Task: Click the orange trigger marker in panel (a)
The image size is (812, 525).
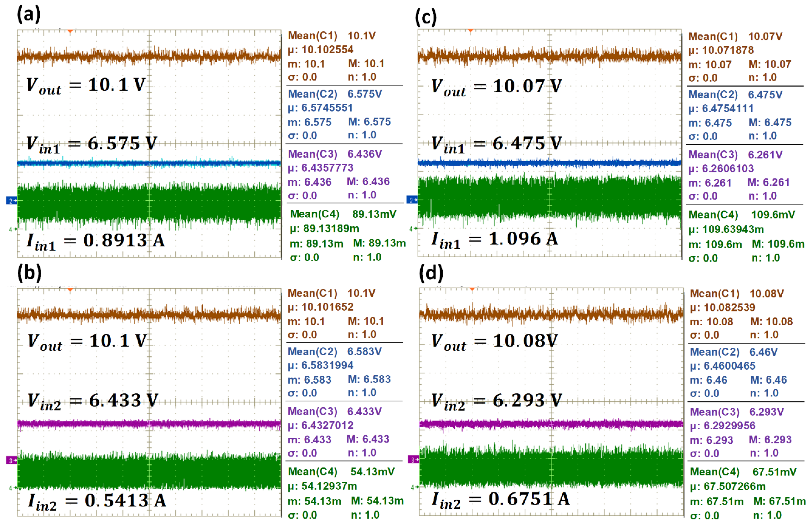Action: coord(70,31)
